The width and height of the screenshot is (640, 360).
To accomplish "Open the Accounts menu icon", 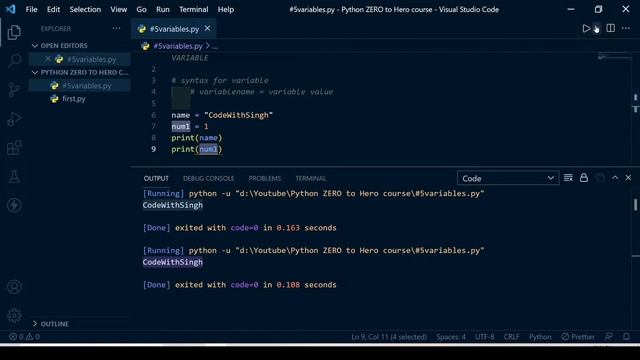I will tap(14, 287).
